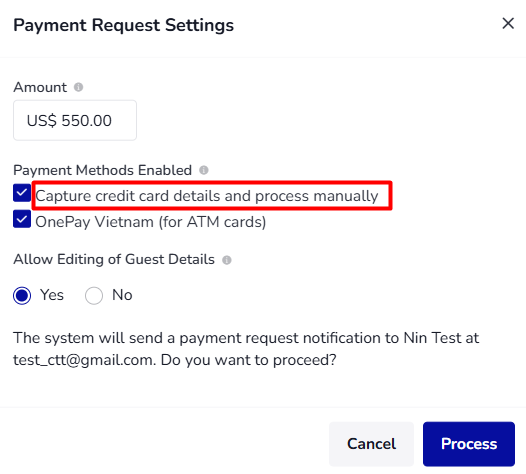Click the Payment Request Settings title
The width and height of the screenshot is (526, 474).
click(123, 25)
